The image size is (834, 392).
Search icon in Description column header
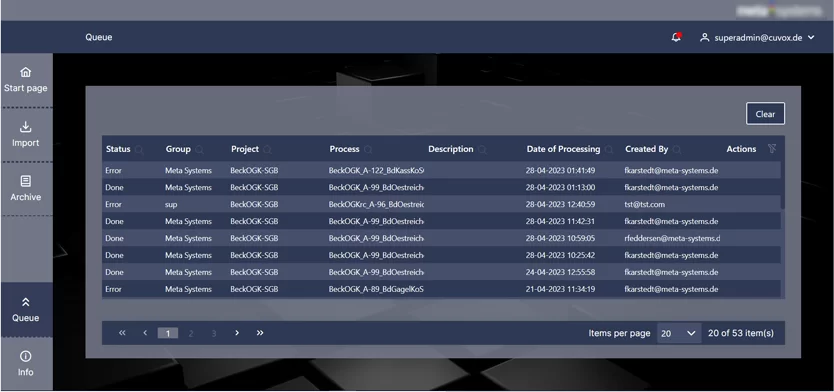[x=482, y=150]
